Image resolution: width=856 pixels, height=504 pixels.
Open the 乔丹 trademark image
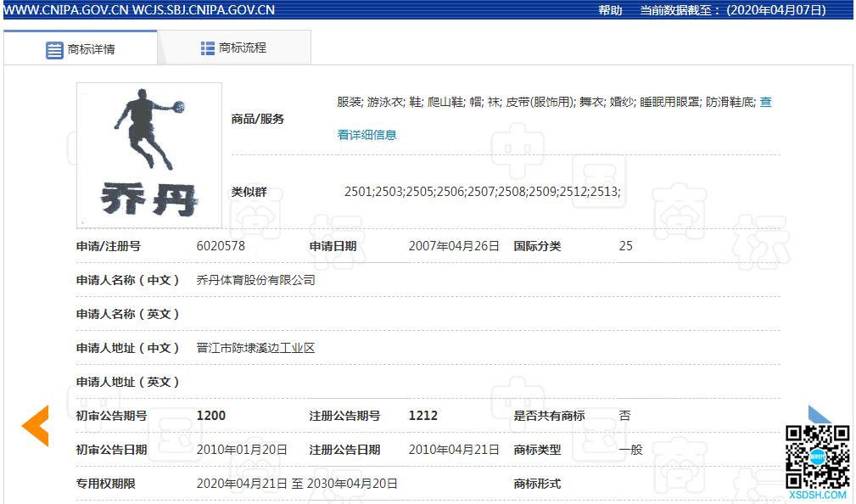[149, 155]
